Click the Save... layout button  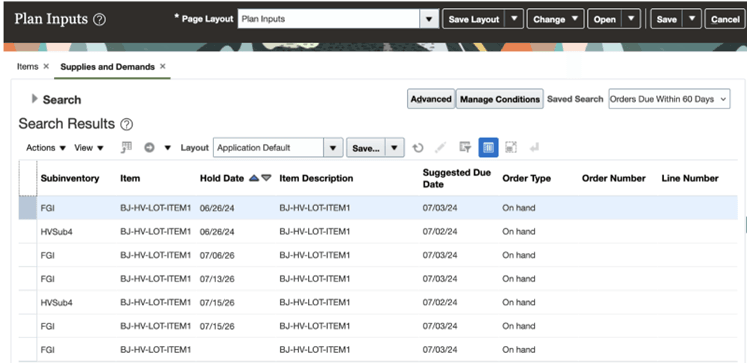coord(366,148)
